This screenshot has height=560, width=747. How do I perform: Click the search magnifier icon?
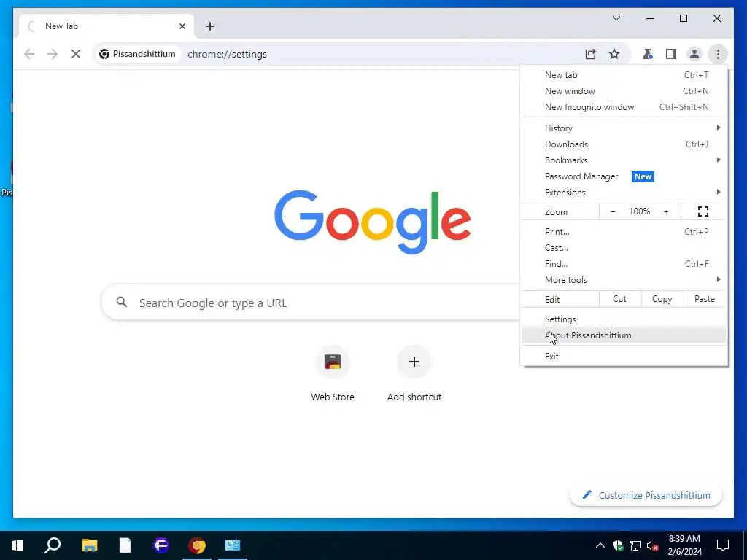point(122,302)
